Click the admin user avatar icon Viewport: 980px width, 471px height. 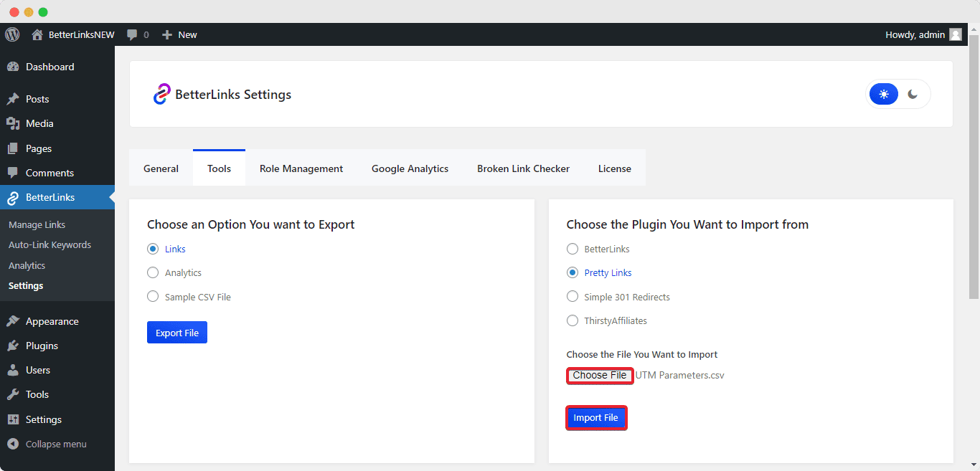coord(955,34)
